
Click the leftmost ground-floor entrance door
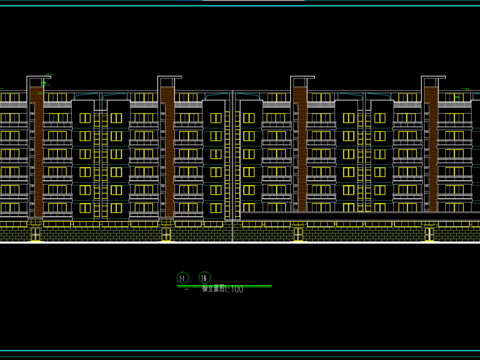point(35,234)
